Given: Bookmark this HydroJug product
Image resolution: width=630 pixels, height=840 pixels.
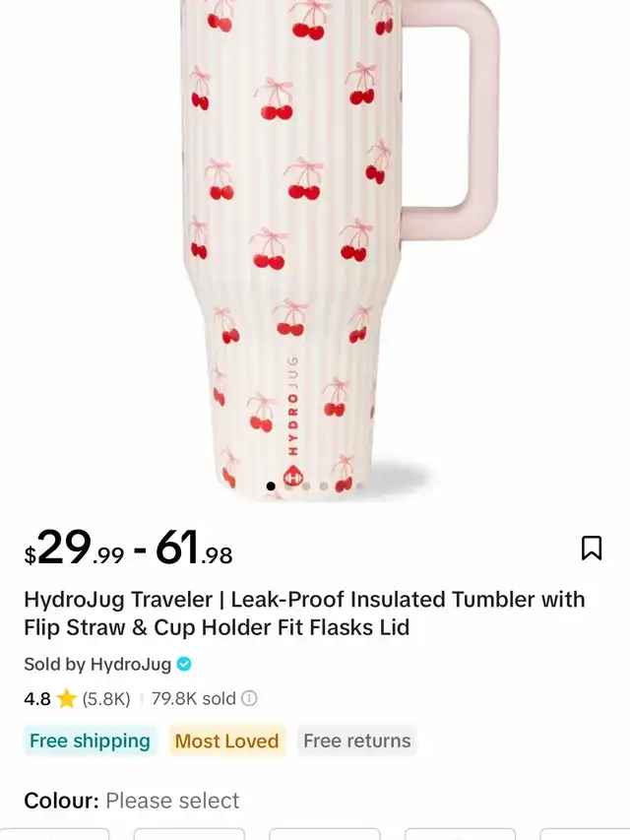Looking at the screenshot, I should pos(592,549).
